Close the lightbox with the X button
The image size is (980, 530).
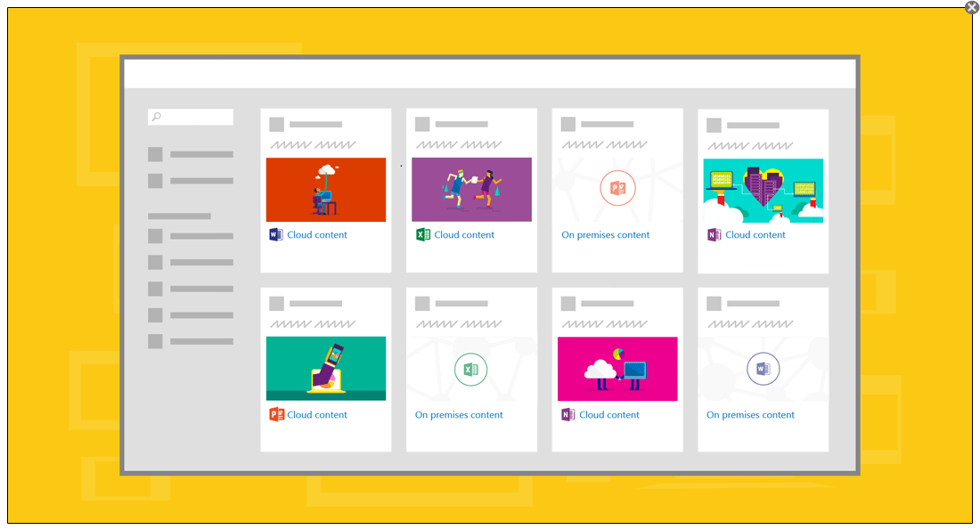click(972, 7)
